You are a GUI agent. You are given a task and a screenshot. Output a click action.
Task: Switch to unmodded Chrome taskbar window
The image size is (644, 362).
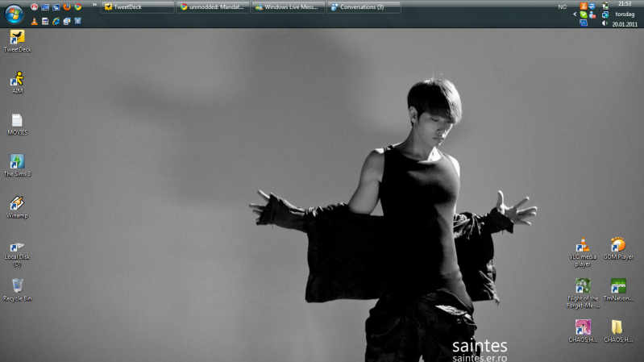click(213, 7)
